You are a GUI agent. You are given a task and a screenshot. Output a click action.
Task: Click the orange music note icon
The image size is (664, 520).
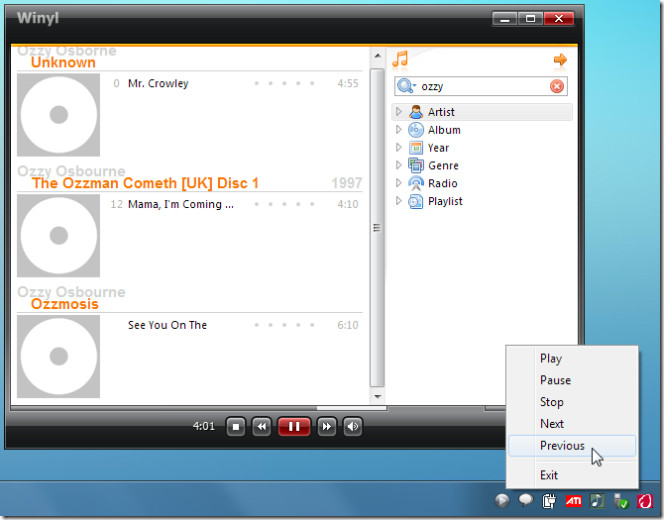coord(400,59)
